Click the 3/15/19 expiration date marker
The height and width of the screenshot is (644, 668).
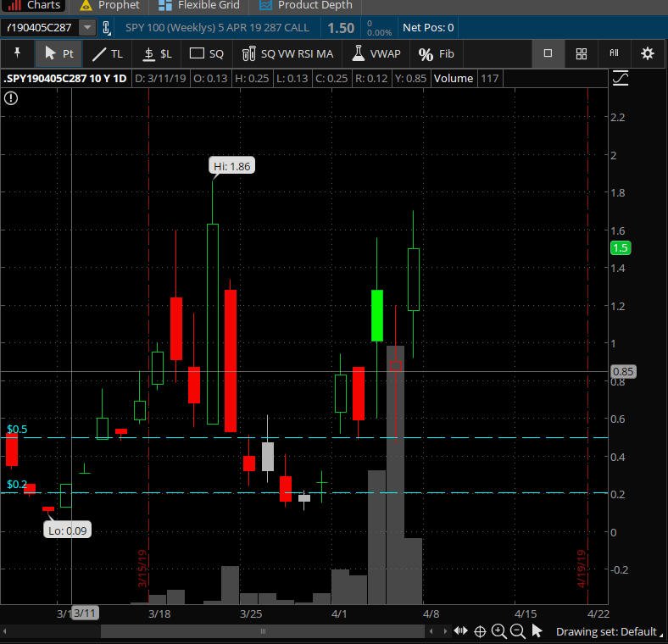[142, 569]
